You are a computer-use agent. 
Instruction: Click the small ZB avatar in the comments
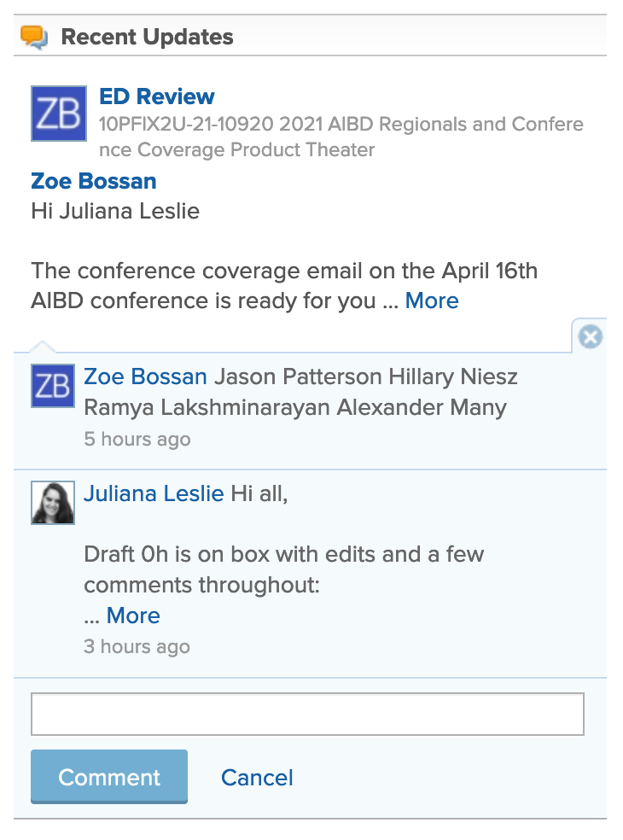(x=52, y=386)
